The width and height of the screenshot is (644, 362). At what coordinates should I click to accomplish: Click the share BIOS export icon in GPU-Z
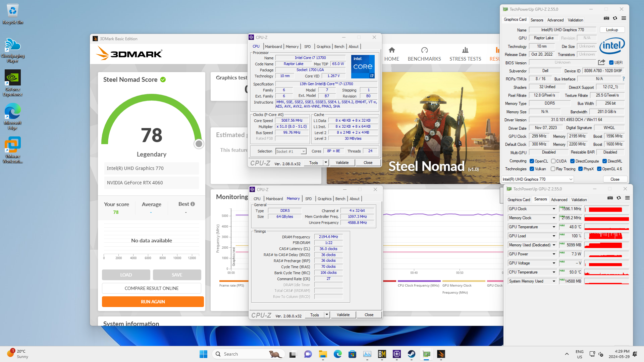[x=601, y=62]
